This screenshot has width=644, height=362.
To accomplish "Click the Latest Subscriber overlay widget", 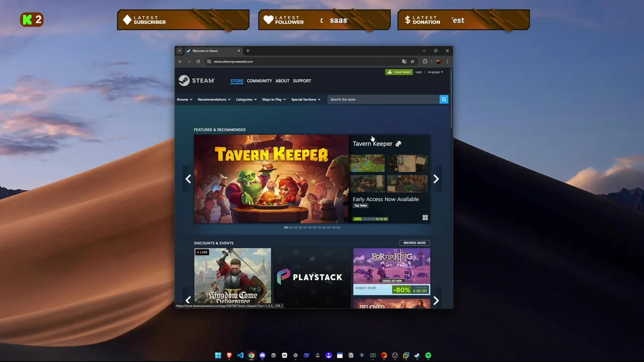I will pyautogui.click(x=183, y=20).
